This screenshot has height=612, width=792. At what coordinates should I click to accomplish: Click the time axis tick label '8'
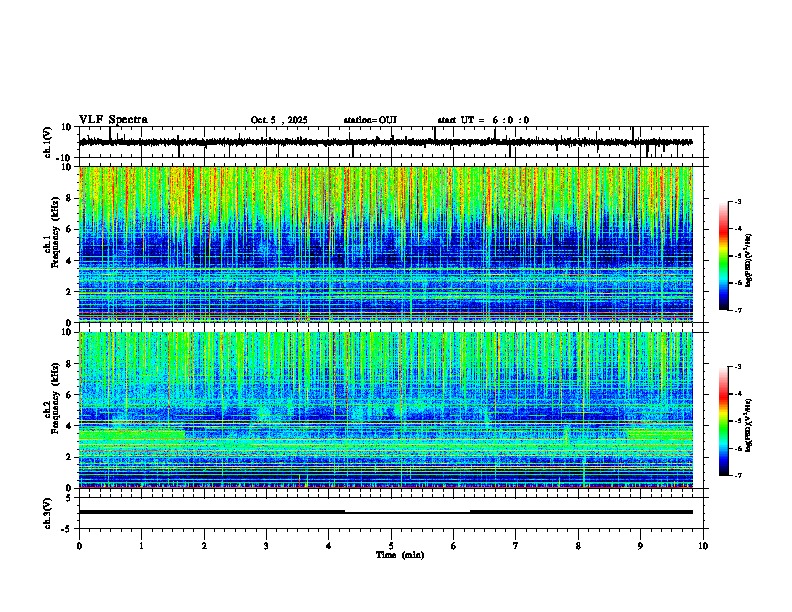point(578,546)
